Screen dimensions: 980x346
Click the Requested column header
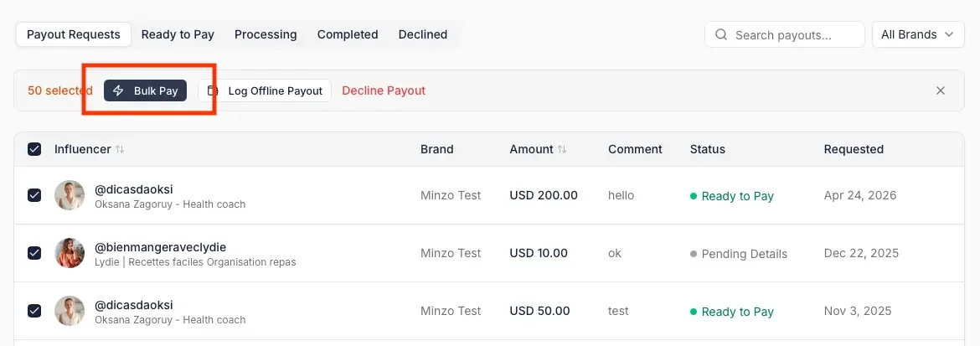click(x=854, y=149)
